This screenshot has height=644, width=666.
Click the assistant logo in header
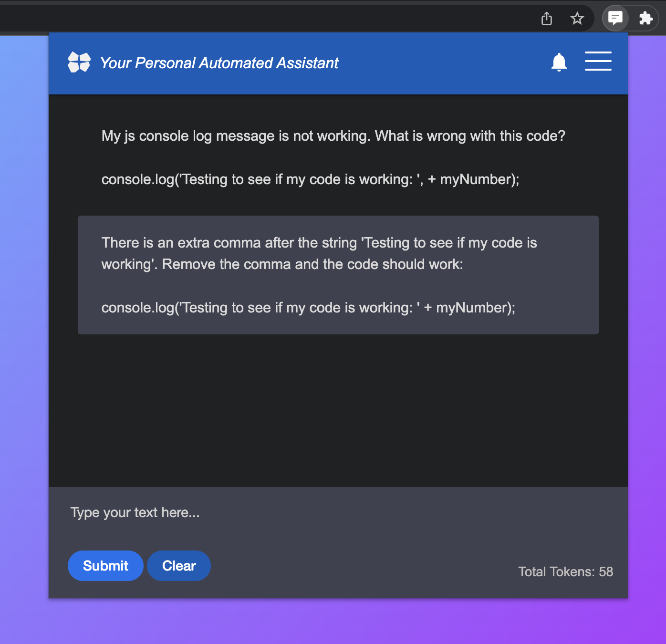[x=79, y=62]
